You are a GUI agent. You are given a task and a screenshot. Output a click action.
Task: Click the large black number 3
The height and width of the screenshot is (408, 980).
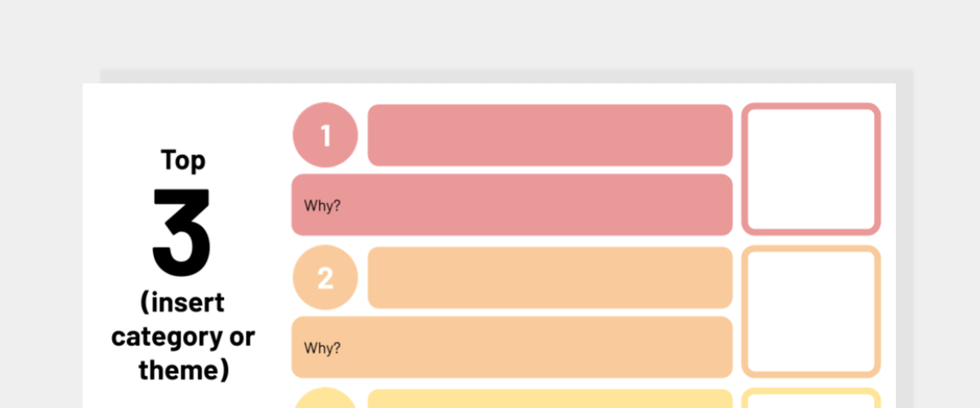pos(182,232)
